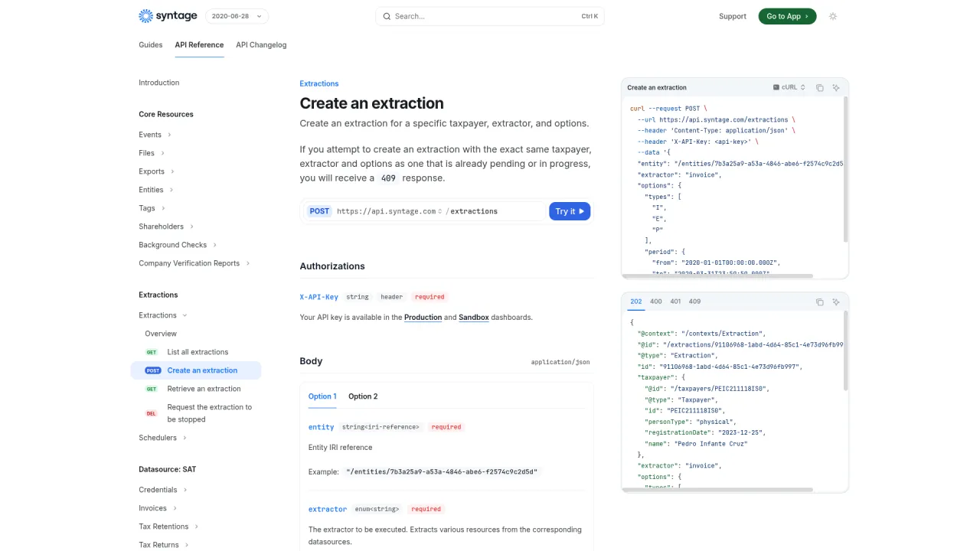
Task: Open the Sandbox dashboard link
Action: pyautogui.click(x=473, y=318)
